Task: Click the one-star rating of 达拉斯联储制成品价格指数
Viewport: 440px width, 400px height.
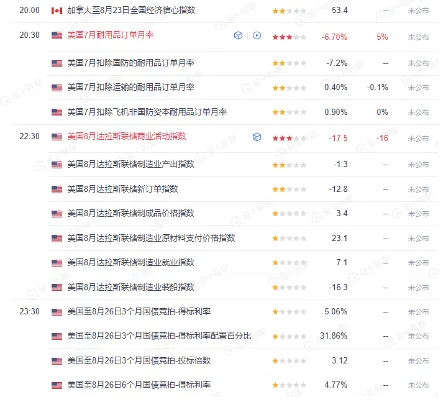Action: coord(289,214)
